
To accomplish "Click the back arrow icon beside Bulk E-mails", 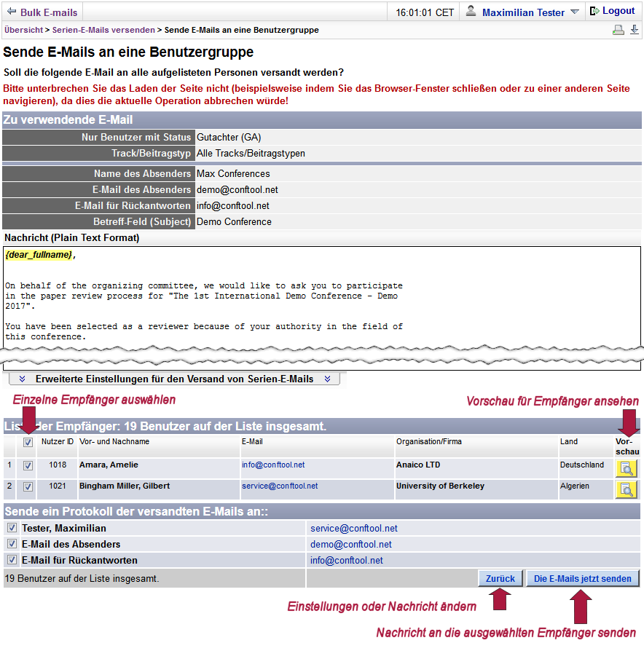I will [x=12, y=12].
